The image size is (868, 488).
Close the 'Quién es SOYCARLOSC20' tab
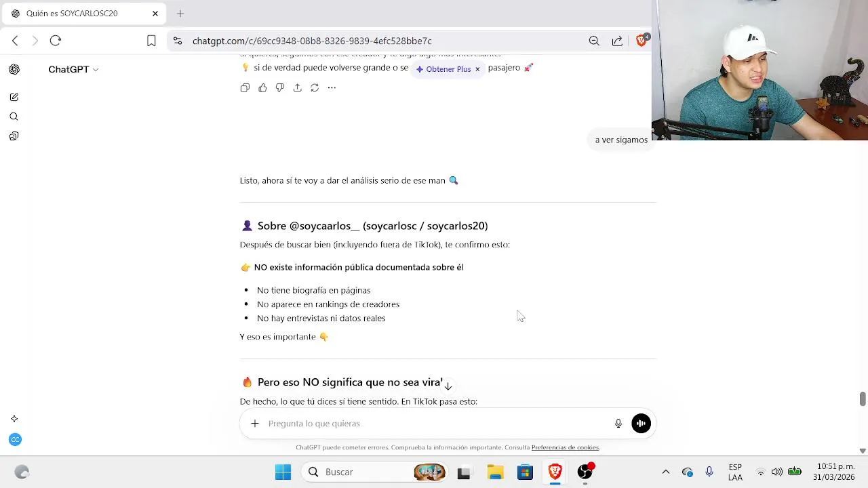pyautogui.click(x=155, y=14)
